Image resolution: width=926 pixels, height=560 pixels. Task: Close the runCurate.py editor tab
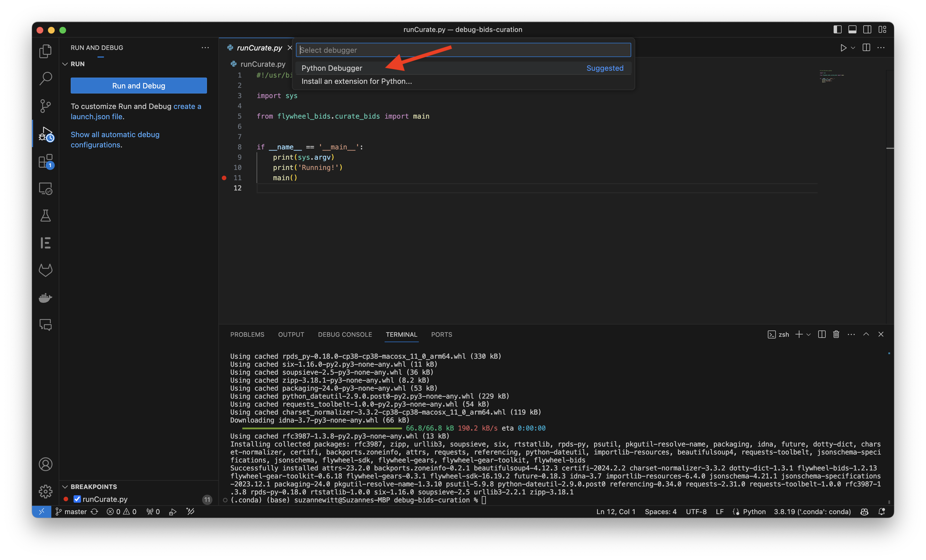point(290,47)
